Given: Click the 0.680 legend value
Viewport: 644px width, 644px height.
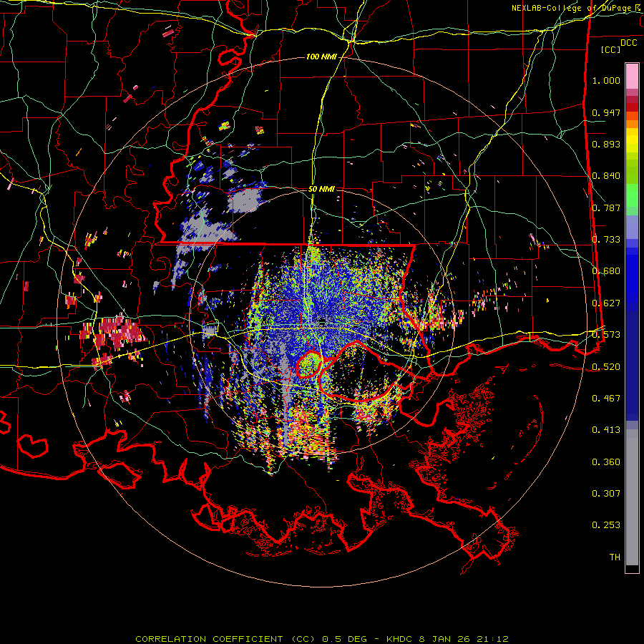Looking at the screenshot, I should (606, 271).
